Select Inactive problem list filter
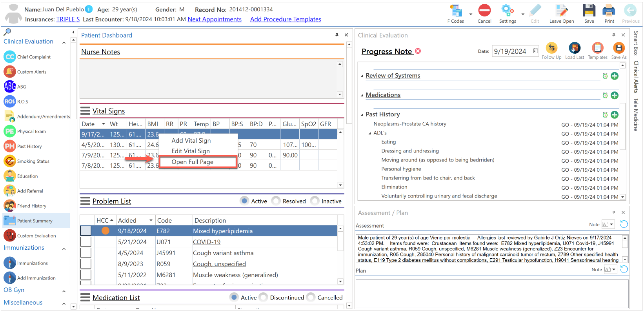 pyautogui.click(x=315, y=201)
